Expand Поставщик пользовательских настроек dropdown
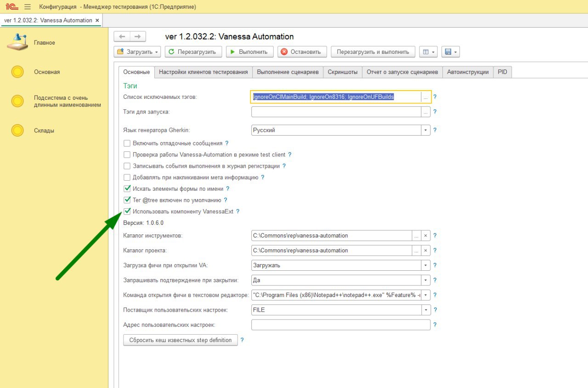This screenshot has width=588, height=388. point(426,310)
